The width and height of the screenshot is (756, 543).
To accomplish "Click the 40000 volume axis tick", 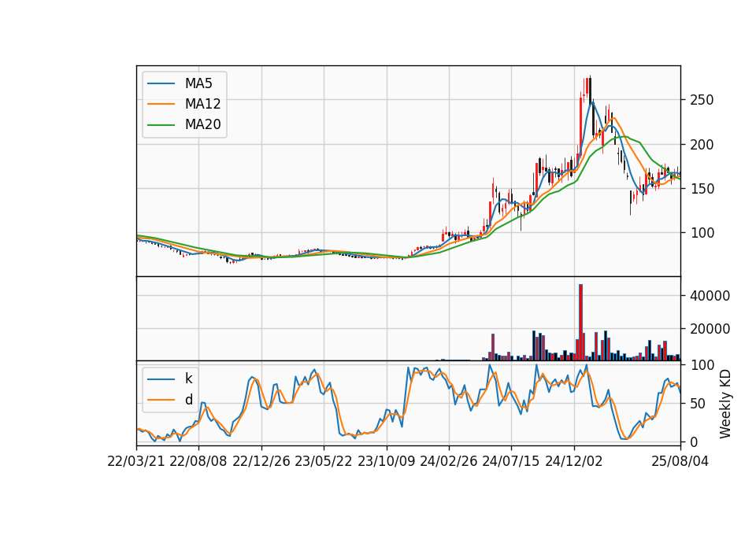I will coord(710,296).
